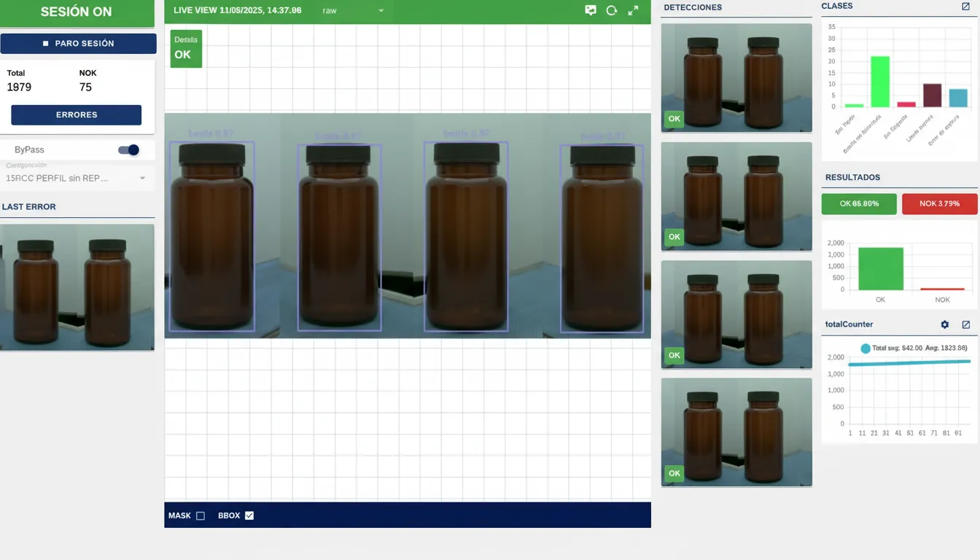Open the ERRORES list
980x560 pixels.
coord(76,114)
